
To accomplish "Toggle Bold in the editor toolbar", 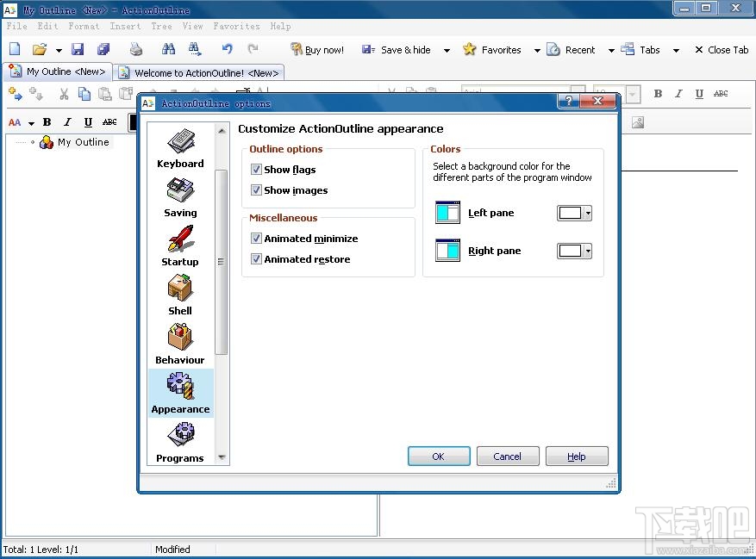I will tap(658, 94).
